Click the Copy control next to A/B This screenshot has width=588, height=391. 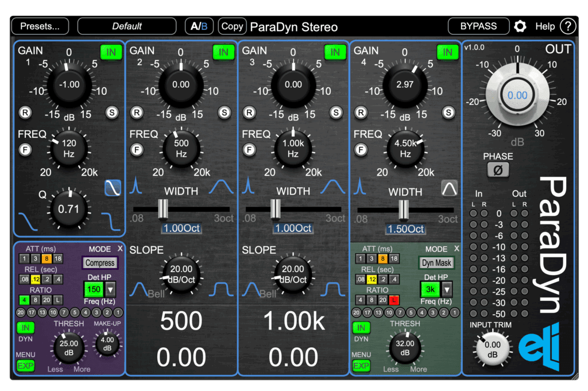coord(231,26)
